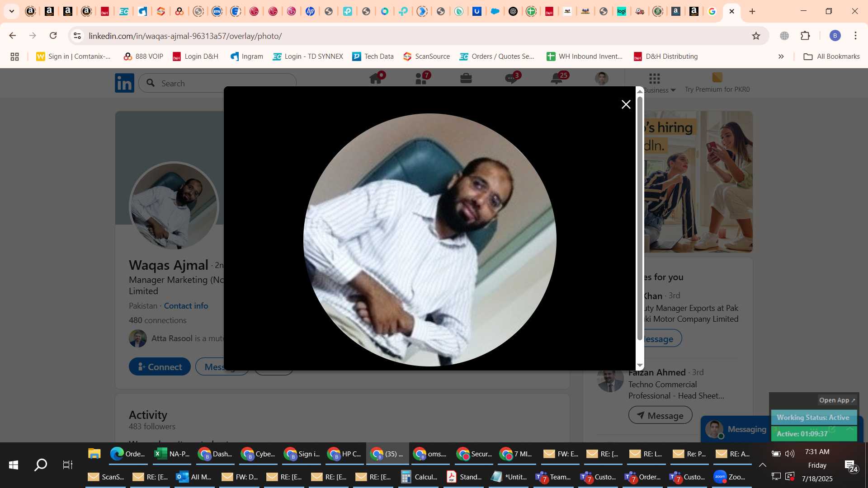Click the LinkedIn logo
Image resolution: width=868 pixels, height=488 pixels.
124,83
